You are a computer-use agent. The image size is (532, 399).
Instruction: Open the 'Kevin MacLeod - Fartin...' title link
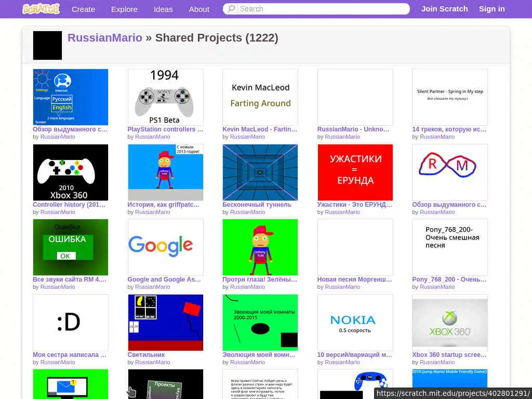260,129
